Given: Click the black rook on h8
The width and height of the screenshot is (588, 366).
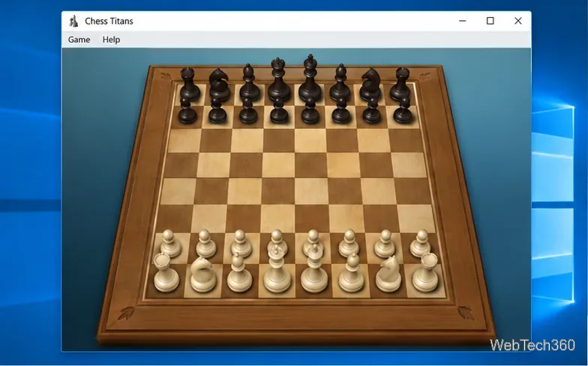Looking at the screenshot, I should click(x=400, y=84).
